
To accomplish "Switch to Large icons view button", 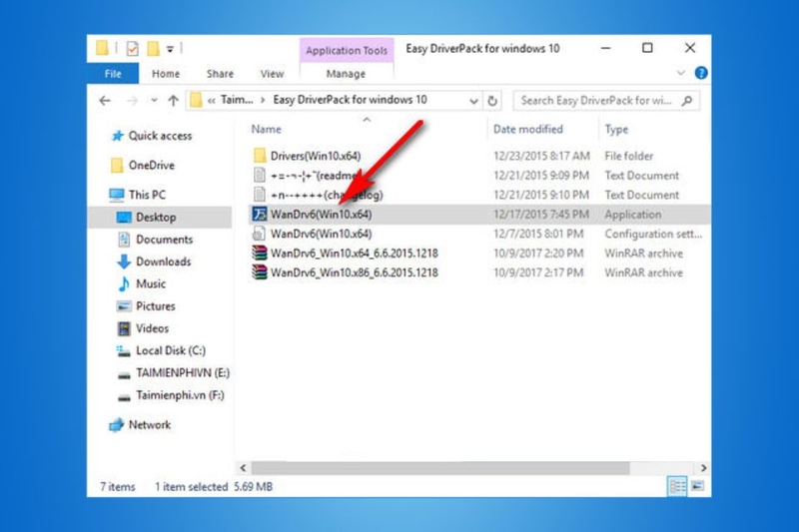I will (697, 486).
